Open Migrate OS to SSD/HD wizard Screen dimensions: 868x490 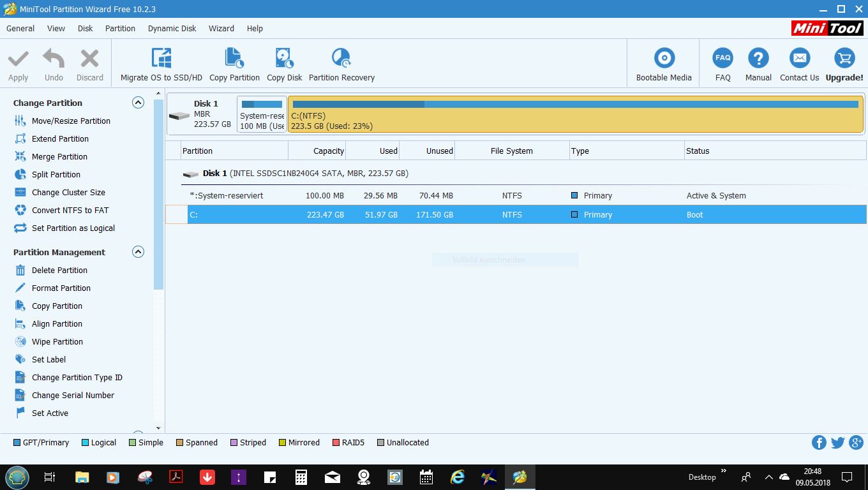click(161, 64)
